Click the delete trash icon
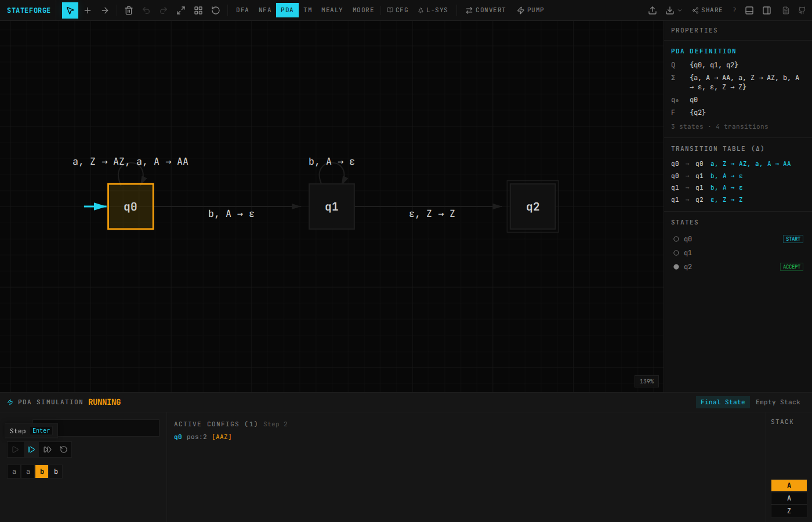Viewport: 812px width, 522px height. pyautogui.click(x=129, y=10)
